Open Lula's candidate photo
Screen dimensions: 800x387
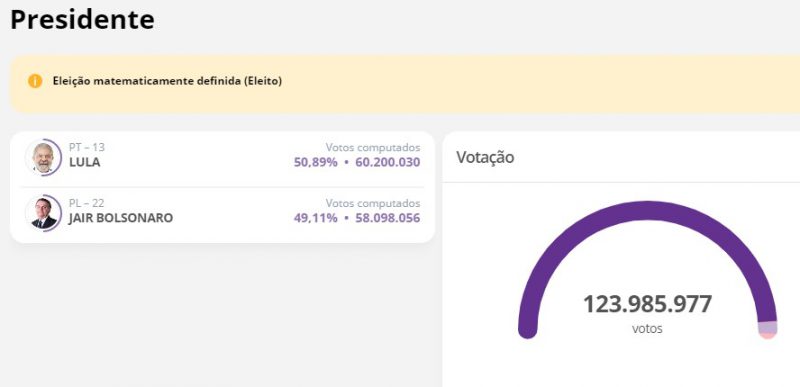click(43, 157)
